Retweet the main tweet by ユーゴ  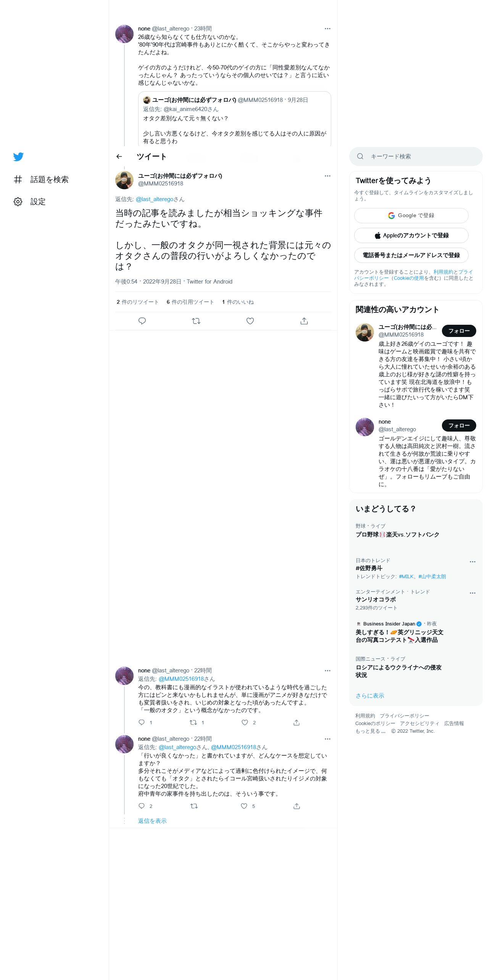196,321
